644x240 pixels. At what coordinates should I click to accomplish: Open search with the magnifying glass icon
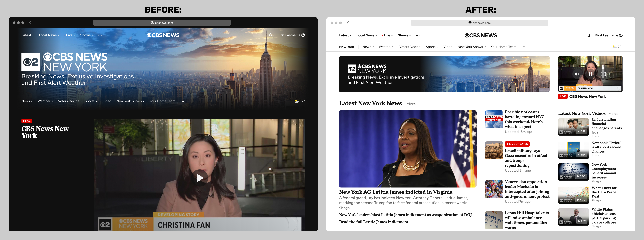(x=589, y=35)
